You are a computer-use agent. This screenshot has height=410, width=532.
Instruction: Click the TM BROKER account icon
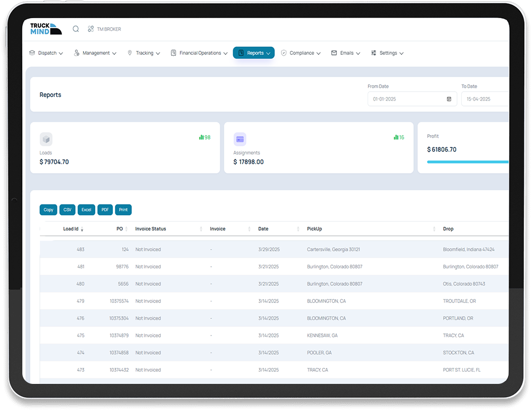[90, 29]
